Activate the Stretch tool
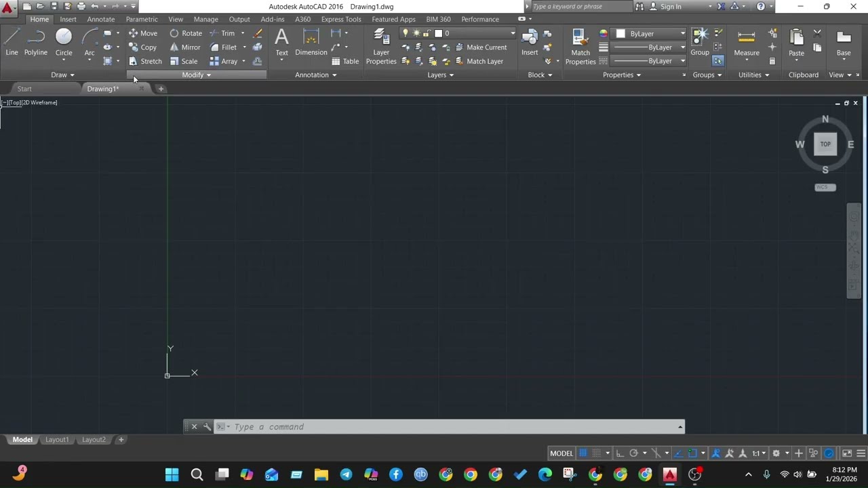This screenshot has width=868, height=488. [145, 61]
